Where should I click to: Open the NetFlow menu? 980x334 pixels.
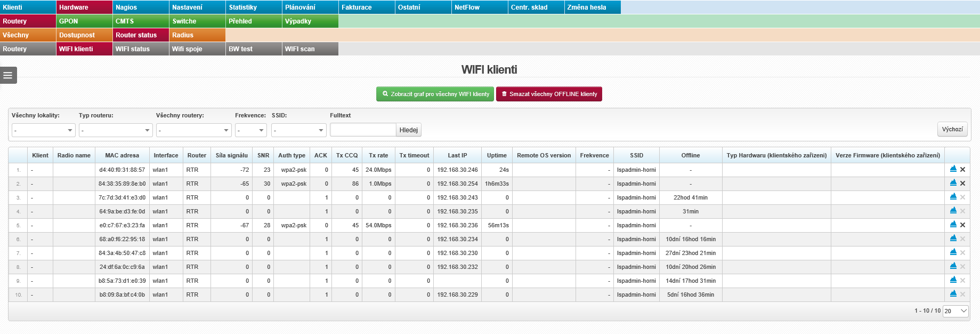(480, 7)
